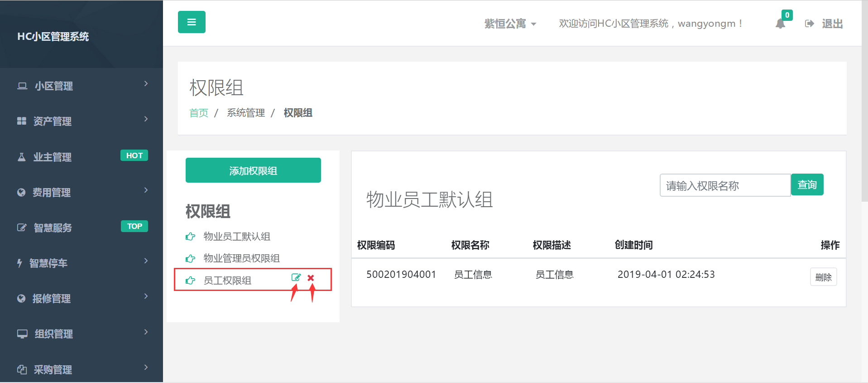Click the page vertical scrollbar
The image size is (868, 383).
tap(864, 101)
